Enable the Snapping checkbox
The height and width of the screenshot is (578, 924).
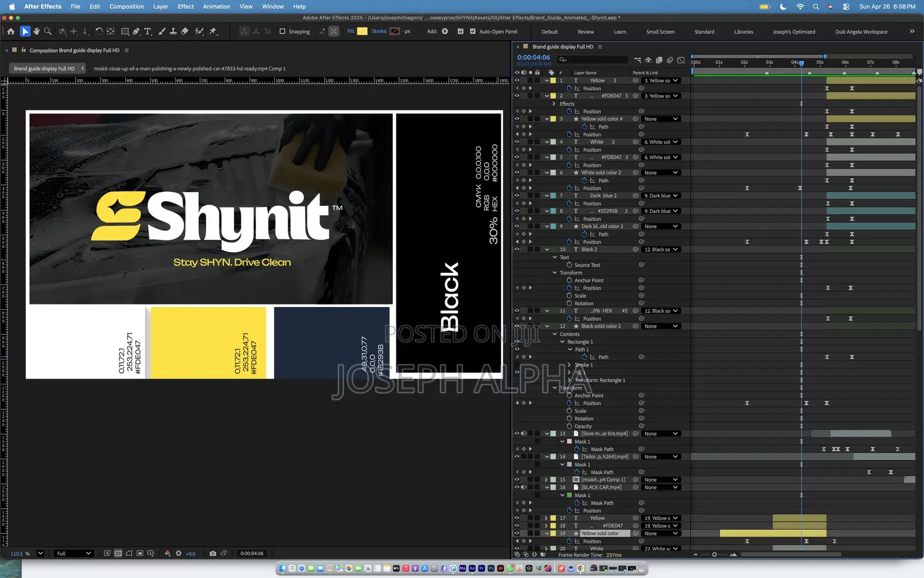click(282, 31)
